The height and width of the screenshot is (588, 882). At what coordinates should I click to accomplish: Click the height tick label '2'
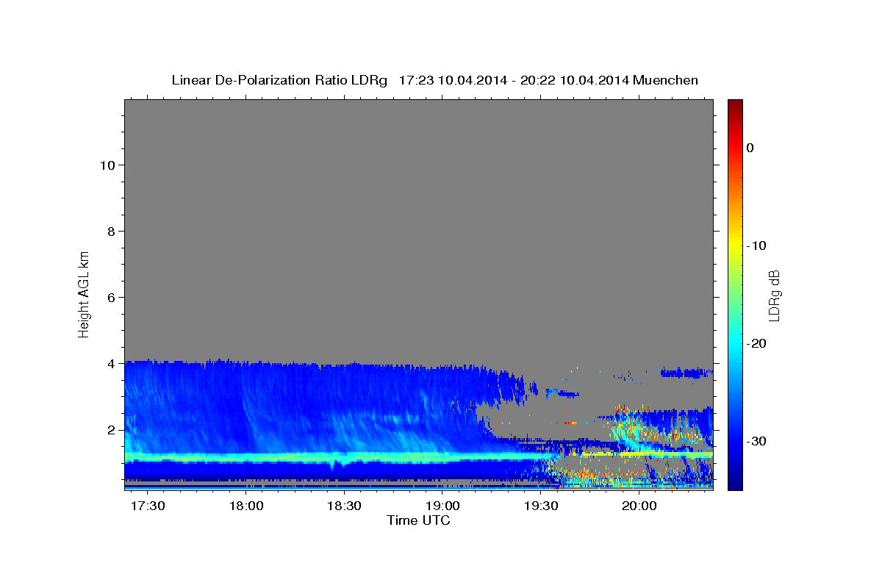(111, 429)
